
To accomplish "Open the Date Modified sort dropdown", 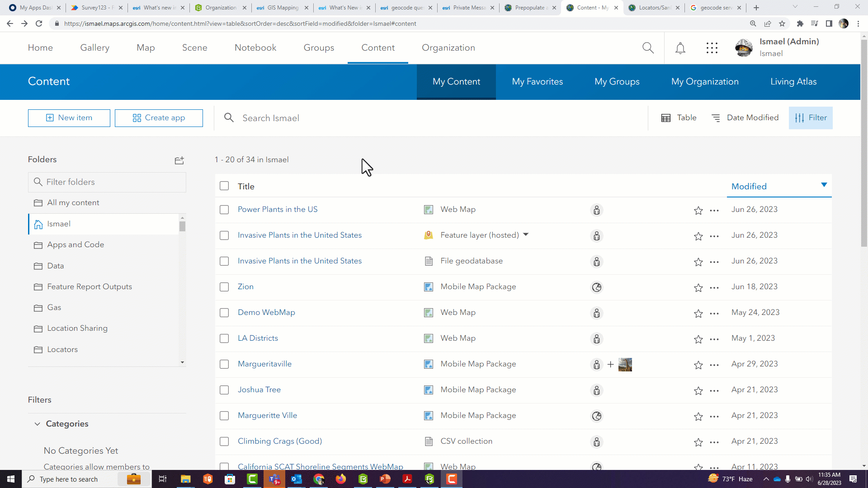I will click(745, 118).
